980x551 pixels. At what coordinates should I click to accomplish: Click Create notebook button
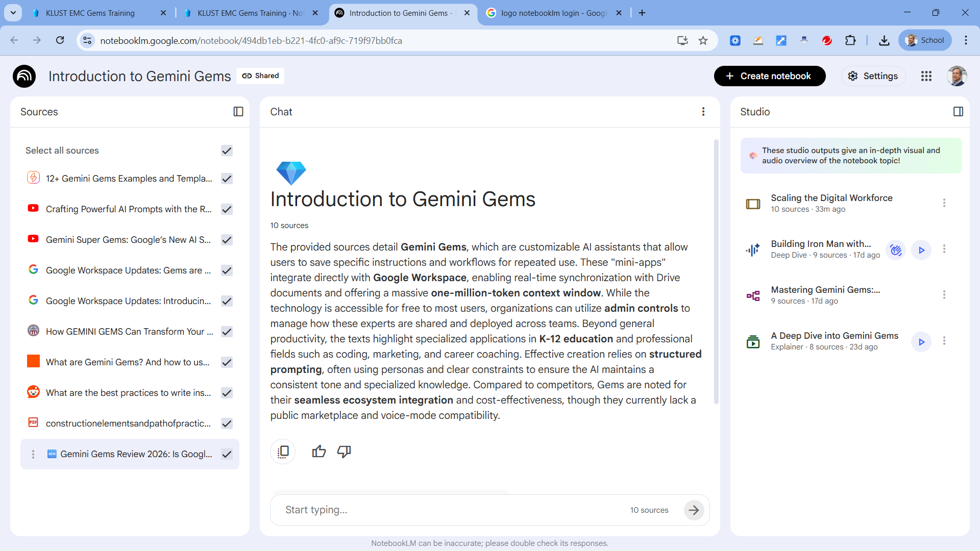pos(769,76)
